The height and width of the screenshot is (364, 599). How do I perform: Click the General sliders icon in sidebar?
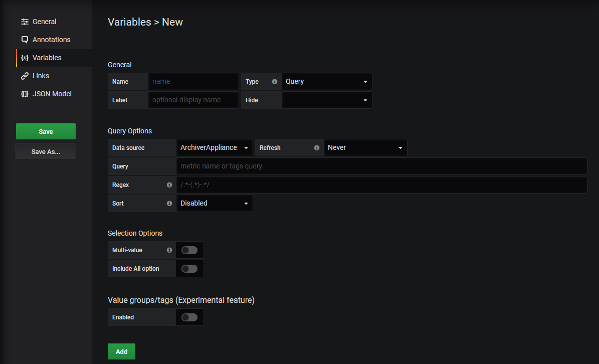tap(24, 22)
